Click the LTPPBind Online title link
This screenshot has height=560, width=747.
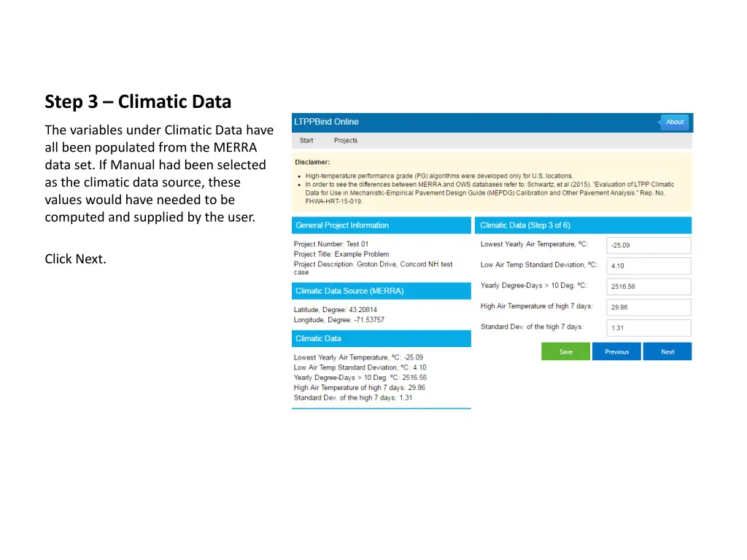point(326,122)
